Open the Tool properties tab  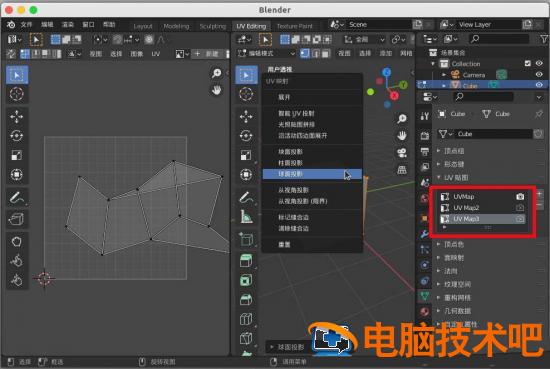pos(424,116)
